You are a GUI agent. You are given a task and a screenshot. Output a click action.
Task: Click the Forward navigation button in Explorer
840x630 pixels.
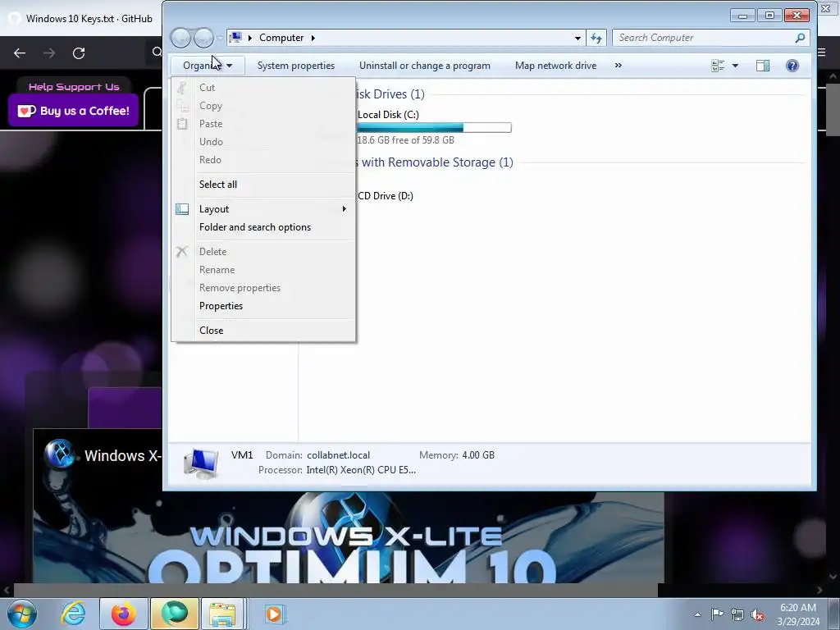click(203, 38)
